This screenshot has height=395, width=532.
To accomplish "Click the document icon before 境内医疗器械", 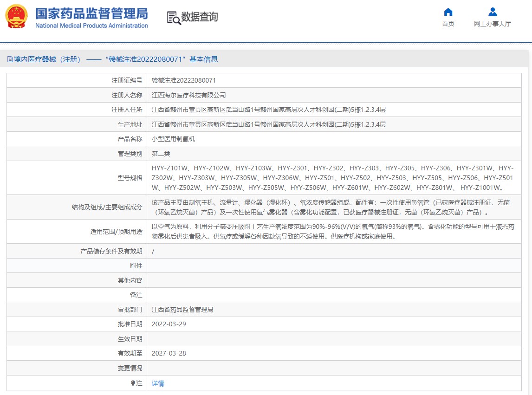I will (10, 59).
